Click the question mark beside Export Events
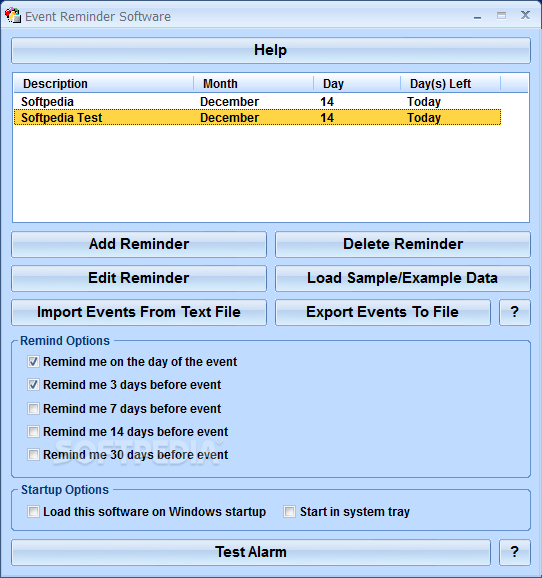Viewport: 542px width, 578px height. point(515,312)
